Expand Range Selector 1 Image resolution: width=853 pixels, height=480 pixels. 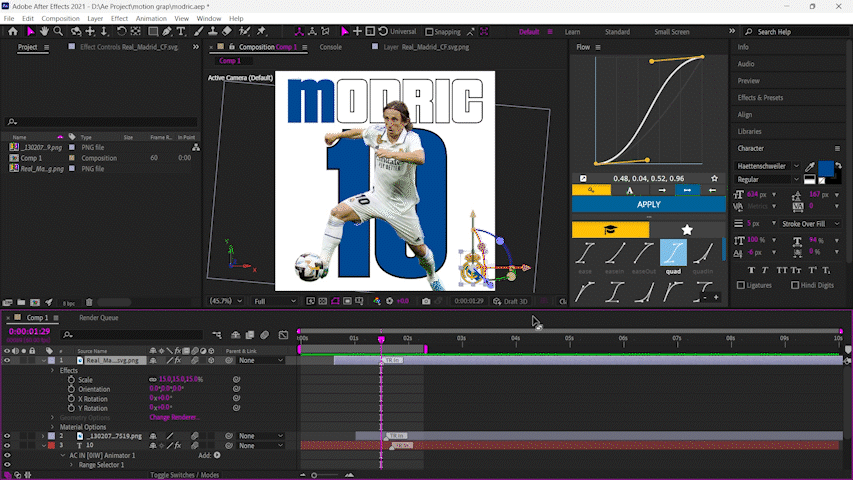pos(71,465)
